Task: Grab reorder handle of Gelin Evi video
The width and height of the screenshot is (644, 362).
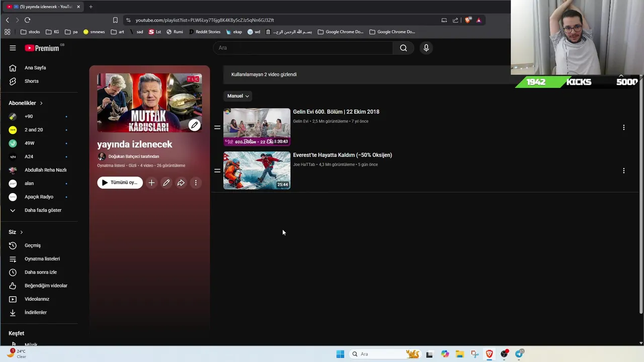Action: coord(217,127)
